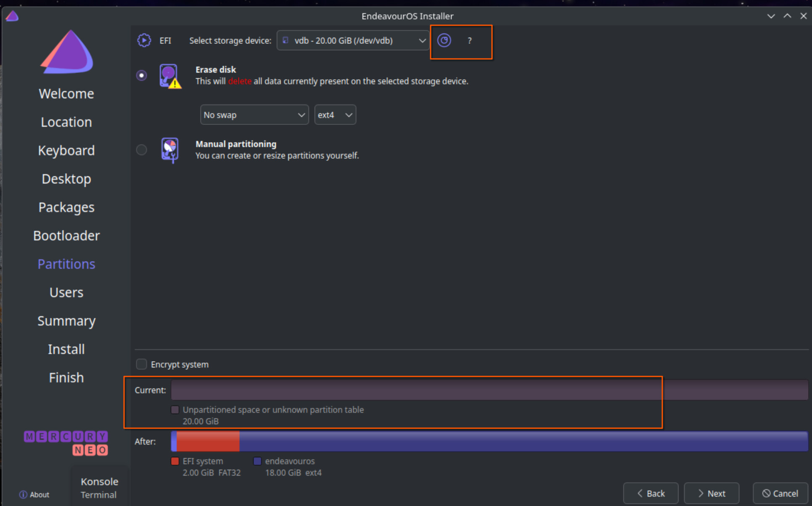This screenshot has width=812, height=506.
Task: Click the circular refresh icon beside storage device
Action: pos(444,40)
